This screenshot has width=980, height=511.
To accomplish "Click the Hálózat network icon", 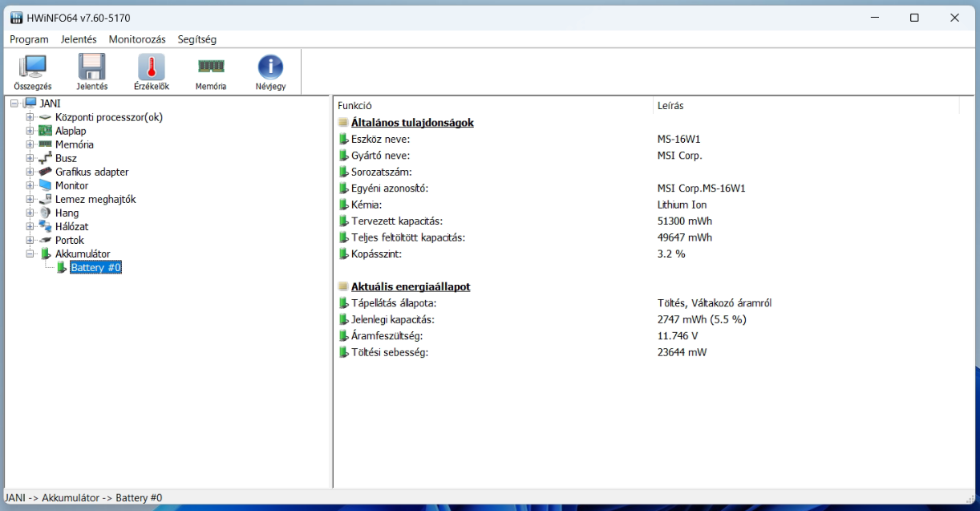I will [x=46, y=226].
